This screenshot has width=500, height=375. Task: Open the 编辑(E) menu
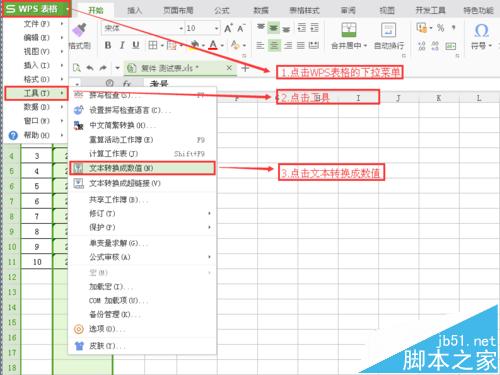[x=36, y=38]
